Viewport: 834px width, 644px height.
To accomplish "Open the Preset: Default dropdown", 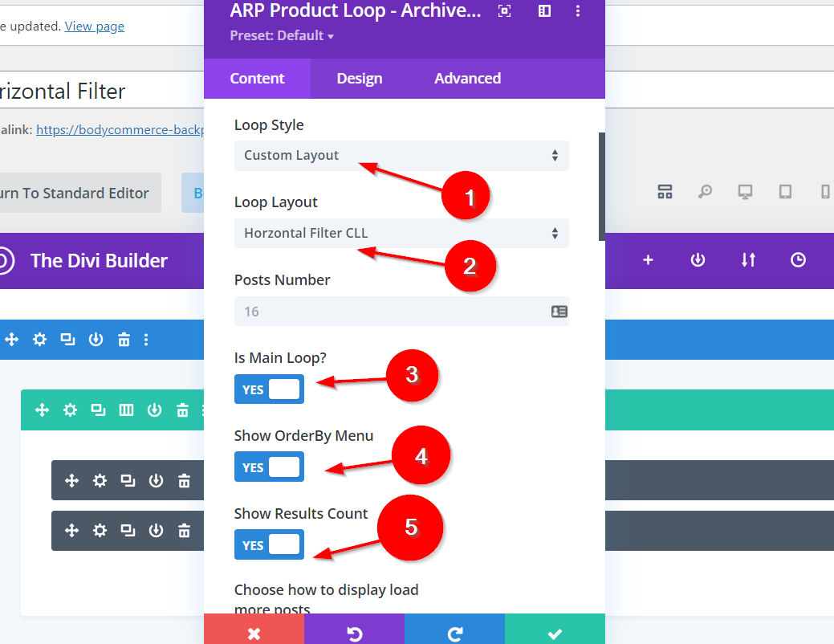I will (x=282, y=35).
